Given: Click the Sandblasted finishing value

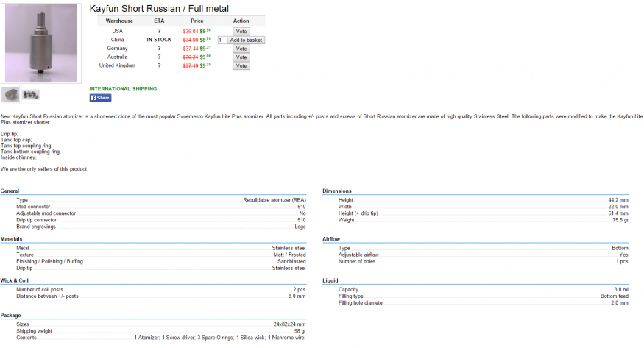Looking at the screenshot, I should (x=291, y=261).
